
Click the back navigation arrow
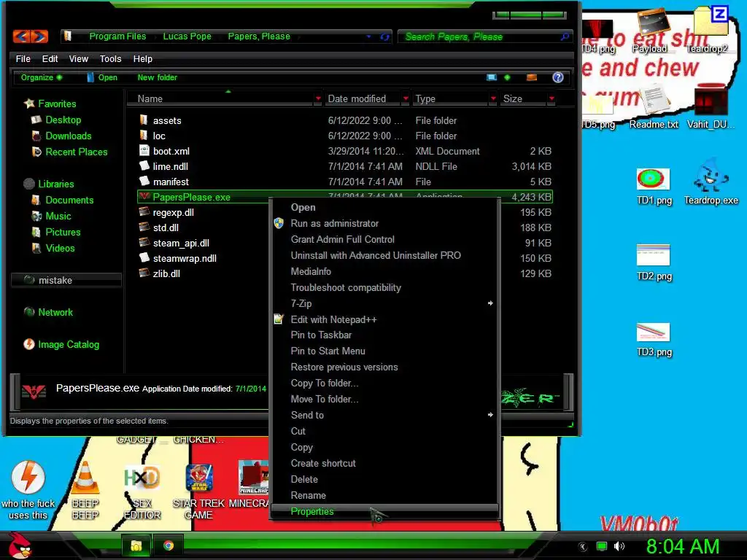click(21, 36)
